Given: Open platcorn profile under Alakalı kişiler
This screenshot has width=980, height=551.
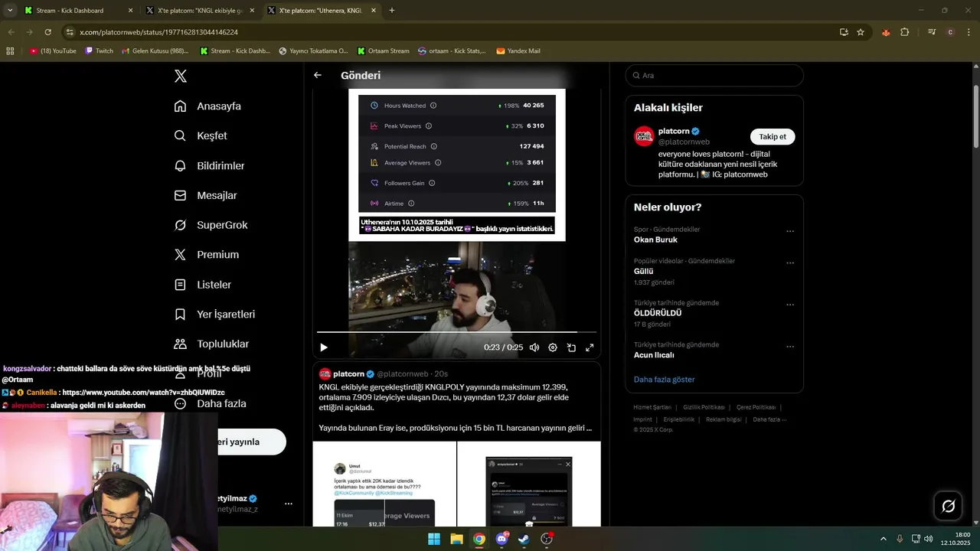Looking at the screenshot, I should click(x=674, y=132).
